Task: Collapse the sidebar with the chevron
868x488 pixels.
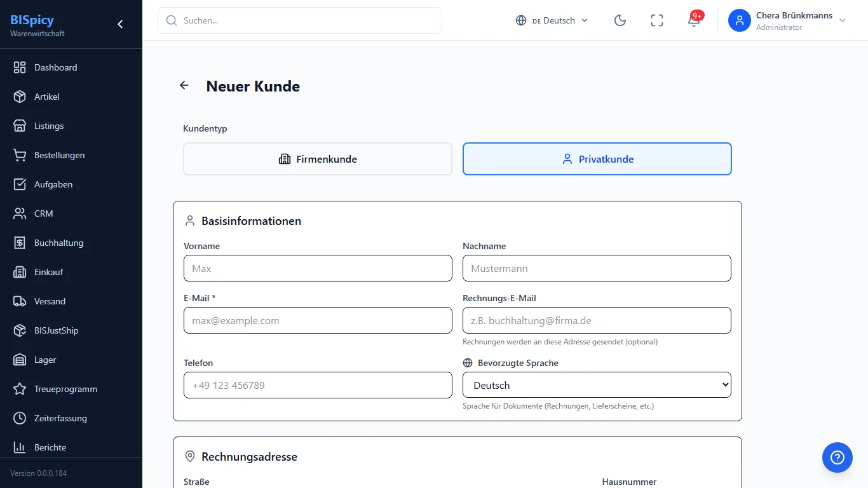Action: coord(120,24)
